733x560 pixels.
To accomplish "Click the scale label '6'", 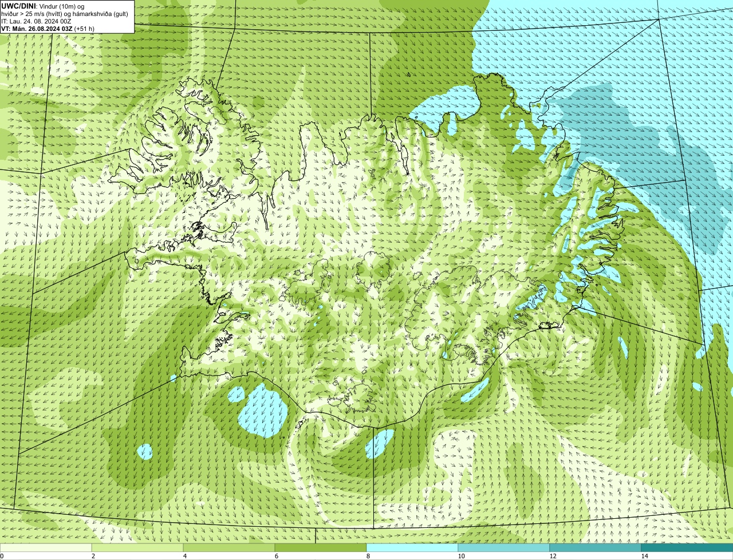I will pos(276,556).
